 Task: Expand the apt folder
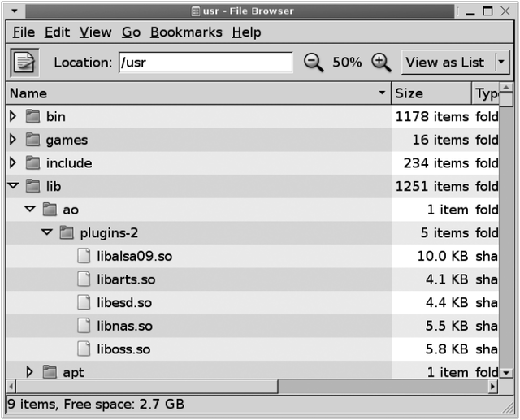click(x=30, y=372)
